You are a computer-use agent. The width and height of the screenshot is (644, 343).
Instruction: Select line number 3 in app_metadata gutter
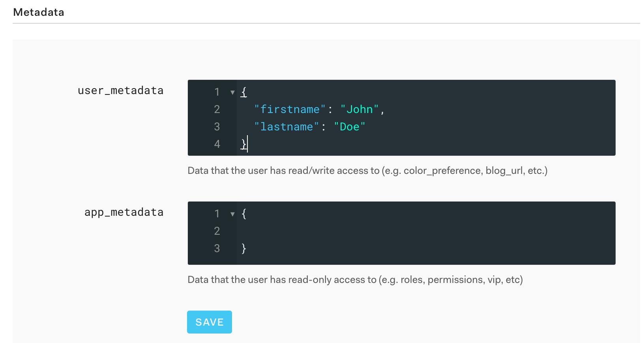[217, 249]
